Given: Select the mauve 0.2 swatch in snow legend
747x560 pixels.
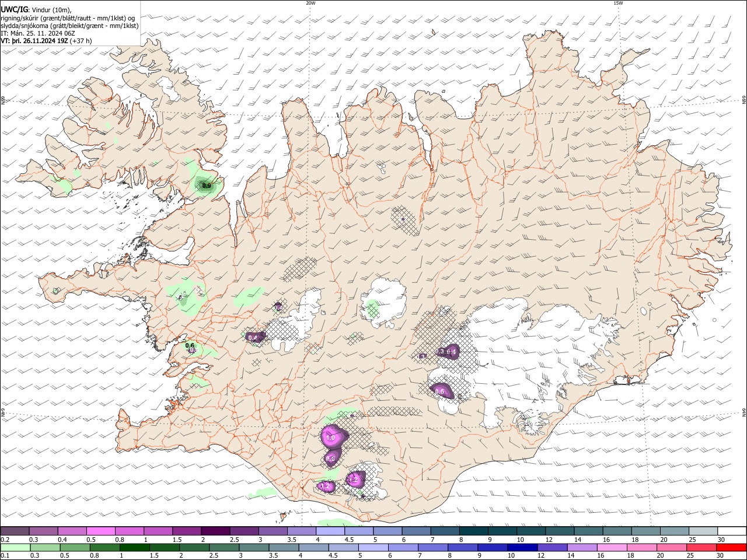Looking at the screenshot, I should click(15, 531).
